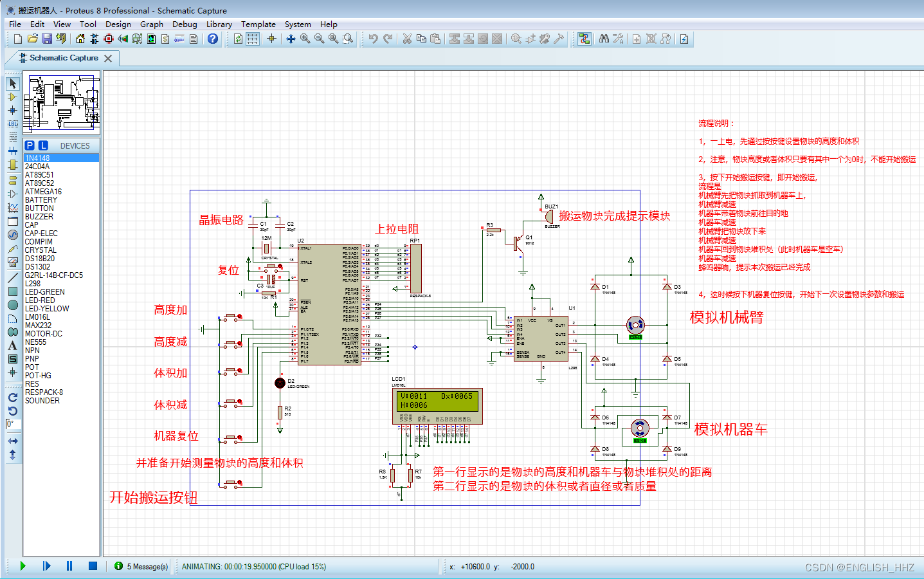The image size is (924, 579).
Task: Choose the Wire Label Mode tool
Action: coord(13,124)
